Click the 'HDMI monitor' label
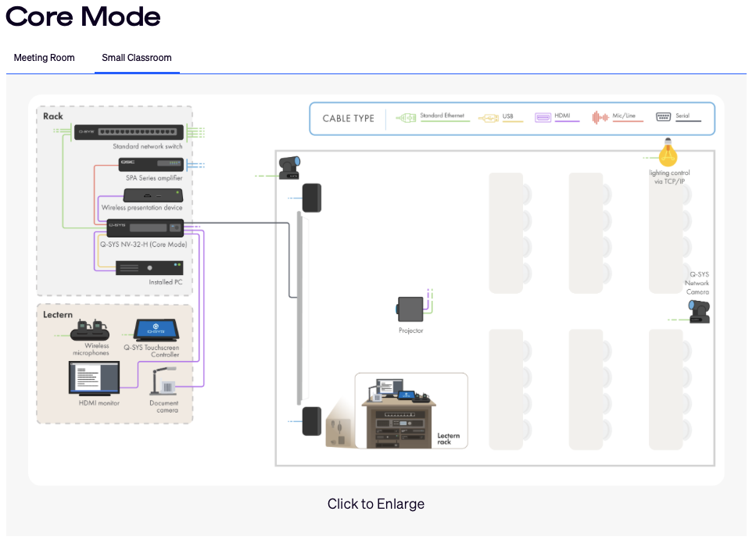756x547 pixels. [x=99, y=403]
